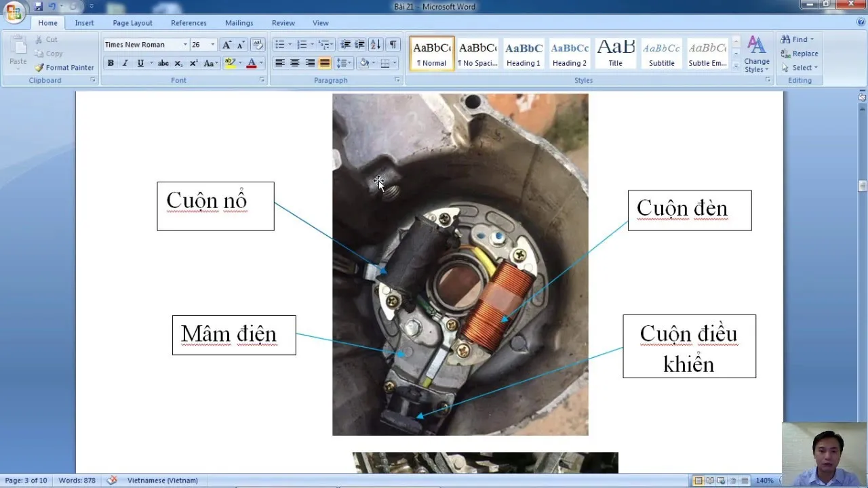Enable Justify text alignment
Image resolution: width=868 pixels, height=488 pixels.
325,63
